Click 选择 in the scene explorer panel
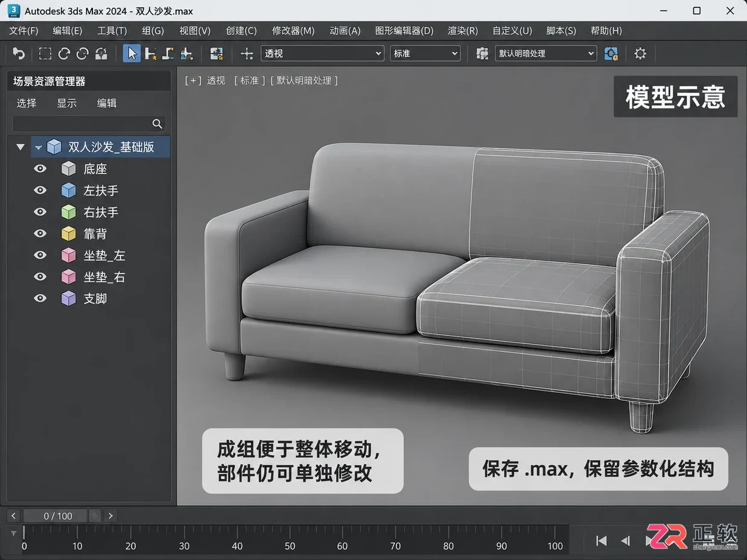This screenshot has height=560, width=747. point(27,103)
